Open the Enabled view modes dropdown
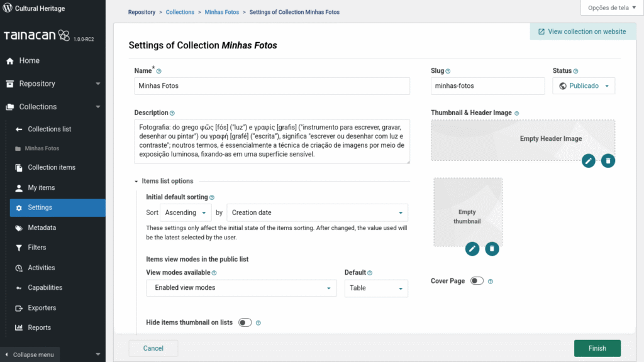The height and width of the screenshot is (362, 644). tap(241, 288)
